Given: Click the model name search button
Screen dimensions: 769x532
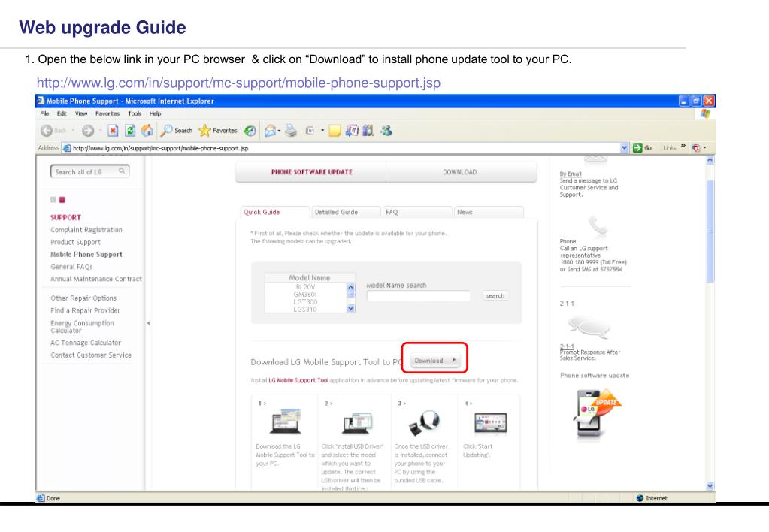Looking at the screenshot, I should point(495,295).
